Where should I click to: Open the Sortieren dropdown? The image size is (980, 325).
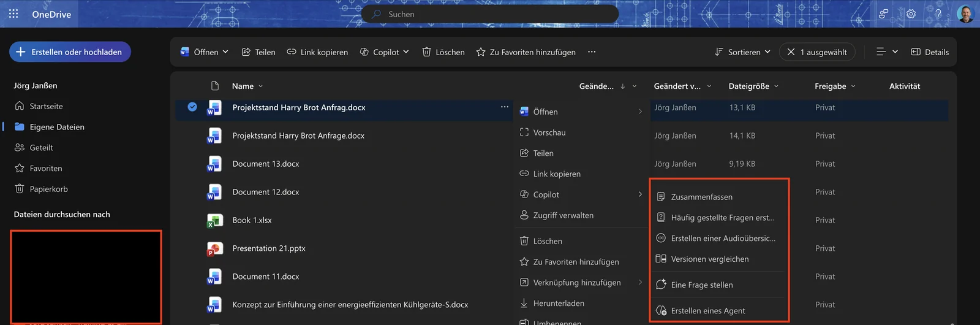pyautogui.click(x=742, y=52)
